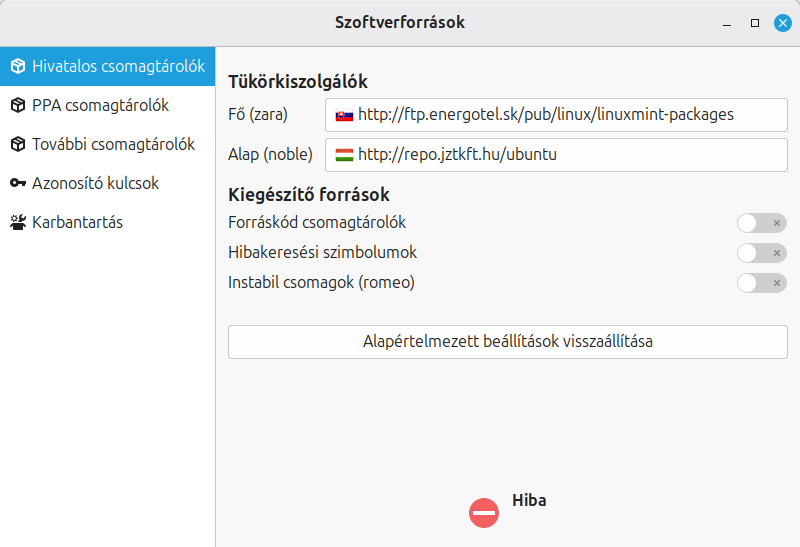Click the PPA csomagtárolók package icon
Image resolution: width=800 pixels, height=547 pixels.
18,105
